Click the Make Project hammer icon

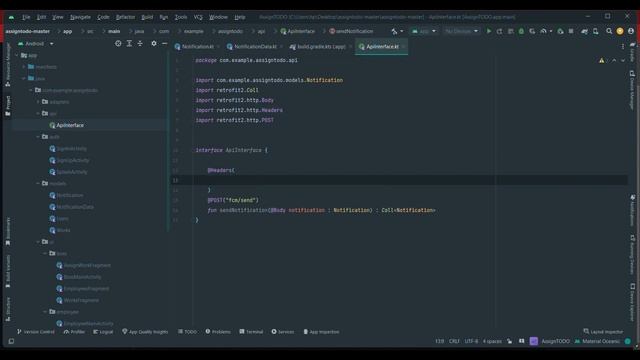point(394,31)
